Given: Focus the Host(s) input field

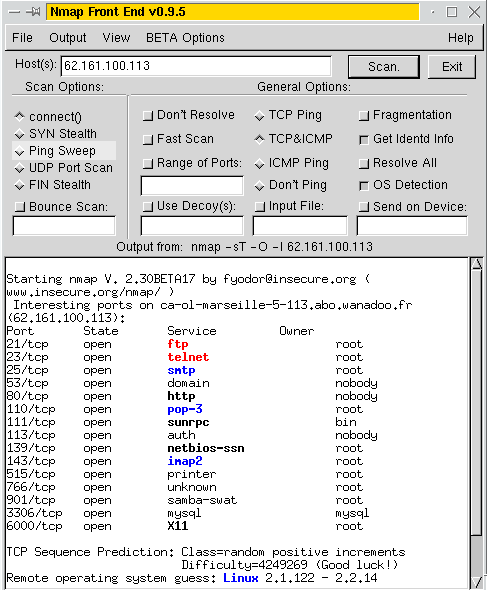Looking at the screenshot, I should 196,66.
